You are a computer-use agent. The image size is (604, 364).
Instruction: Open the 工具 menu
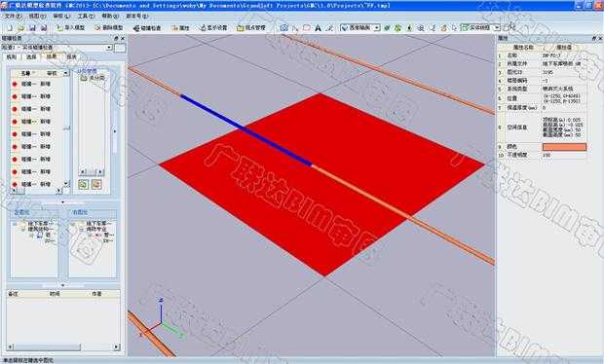tap(86, 17)
